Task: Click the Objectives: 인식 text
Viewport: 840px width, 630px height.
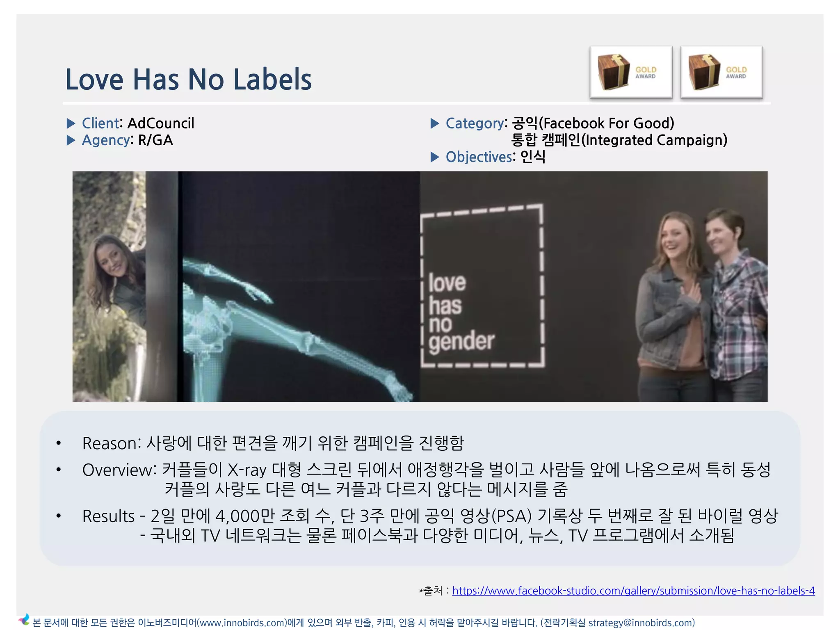Action: pyautogui.click(x=495, y=157)
